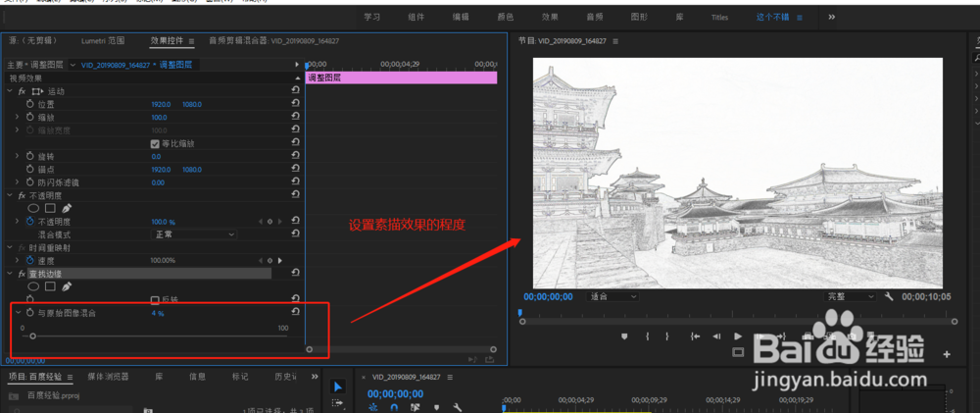Open the button editor plus icon
980x413 pixels.
pyautogui.click(x=947, y=354)
